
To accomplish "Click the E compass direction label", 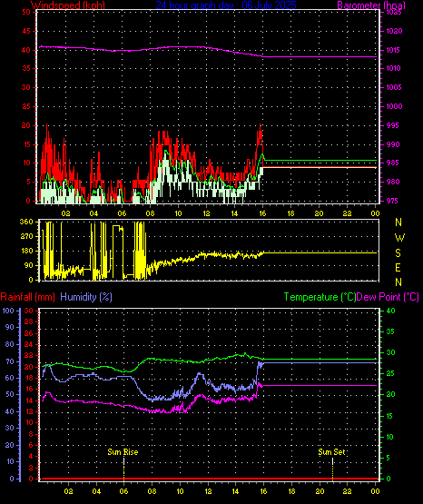I will point(398,267).
